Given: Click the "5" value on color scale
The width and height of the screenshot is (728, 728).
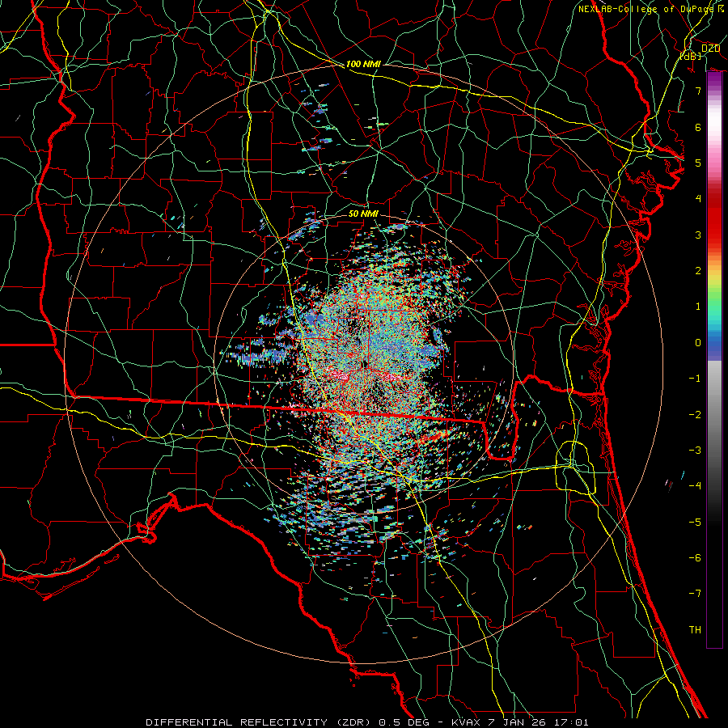Looking at the screenshot, I should pos(698,163).
